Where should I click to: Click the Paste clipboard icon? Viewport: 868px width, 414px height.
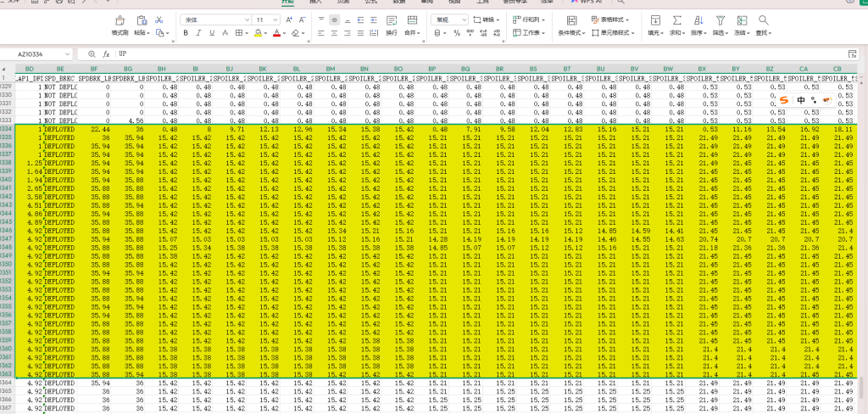pyautogui.click(x=142, y=20)
